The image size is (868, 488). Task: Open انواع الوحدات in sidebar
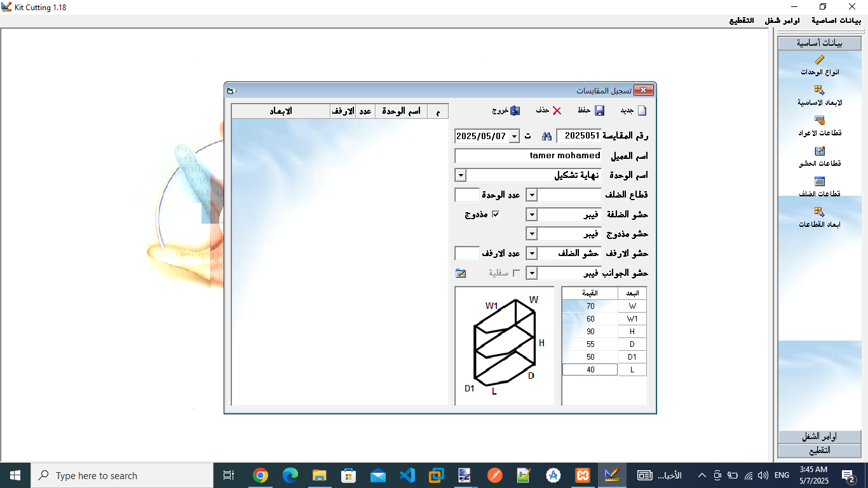(819, 60)
